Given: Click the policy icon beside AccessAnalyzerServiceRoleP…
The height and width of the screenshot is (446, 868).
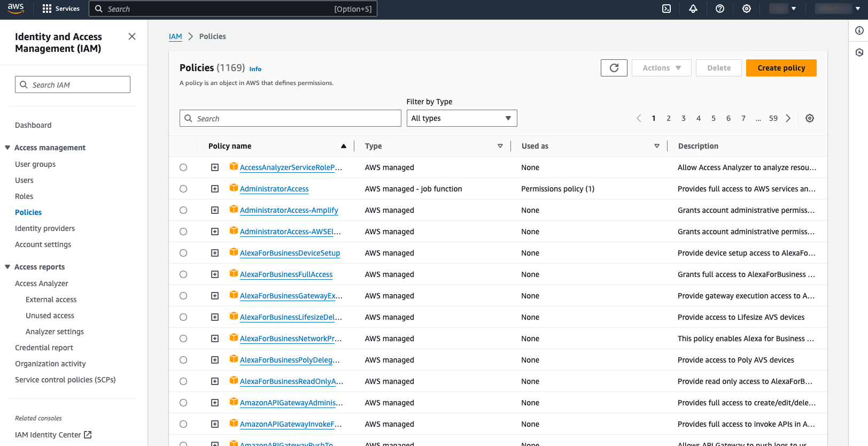Looking at the screenshot, I should (x=234, y=166).
